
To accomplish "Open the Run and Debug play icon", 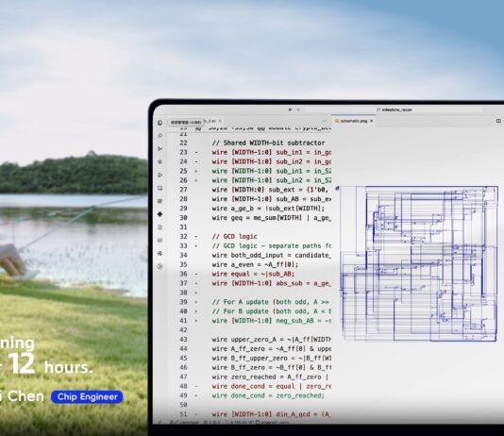I will (160, 176).
